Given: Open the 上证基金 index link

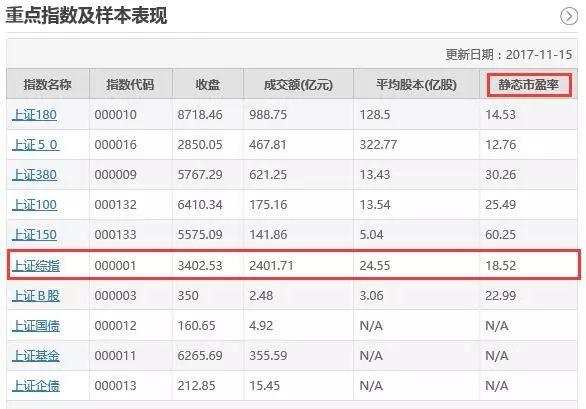Looking at the screenshot, I should 36,356.
